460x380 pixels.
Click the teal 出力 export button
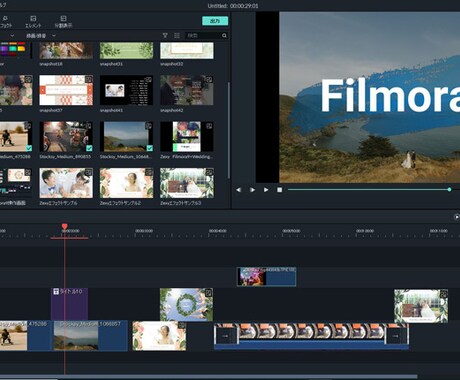coord(215,21)
